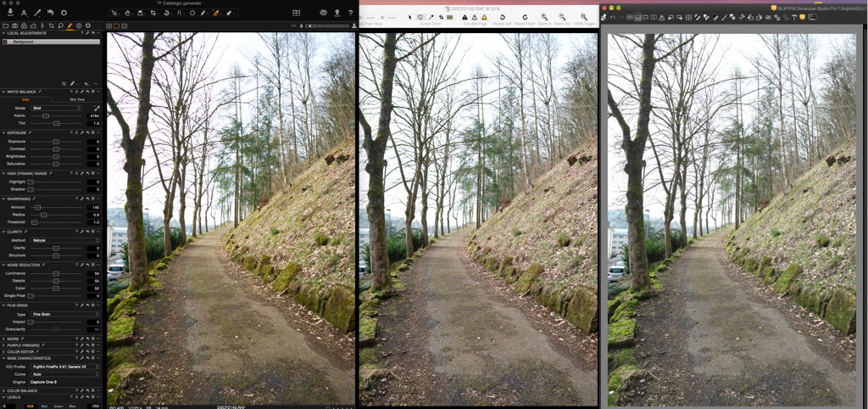
Task: Open the settings gear in top toolbar
Action: pos(64,13)
